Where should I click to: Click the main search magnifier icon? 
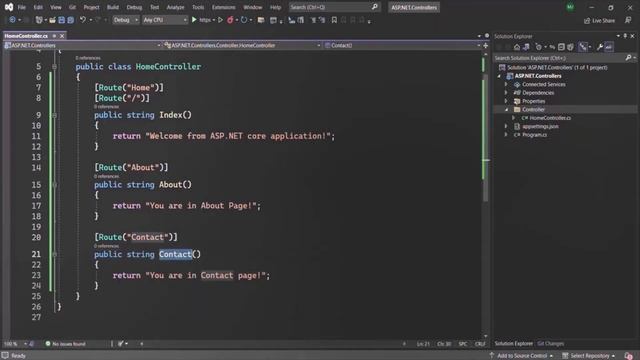375,7
